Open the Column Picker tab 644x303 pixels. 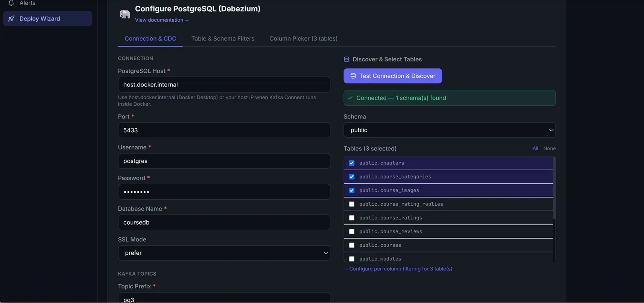point(303,39)
